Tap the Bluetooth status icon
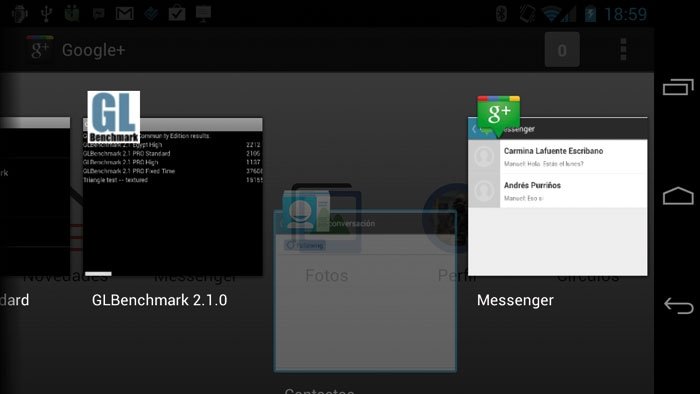Screen dimensions: 700x394 pos(502,14)
